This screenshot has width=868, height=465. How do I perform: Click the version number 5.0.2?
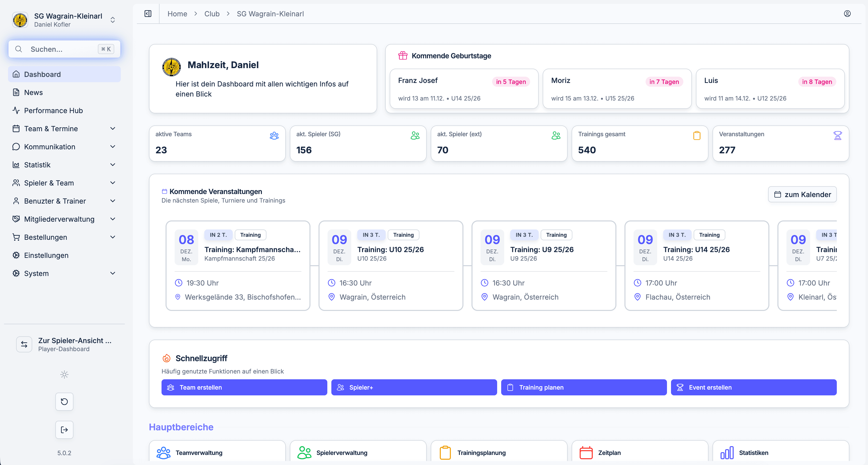pos(64,453)
